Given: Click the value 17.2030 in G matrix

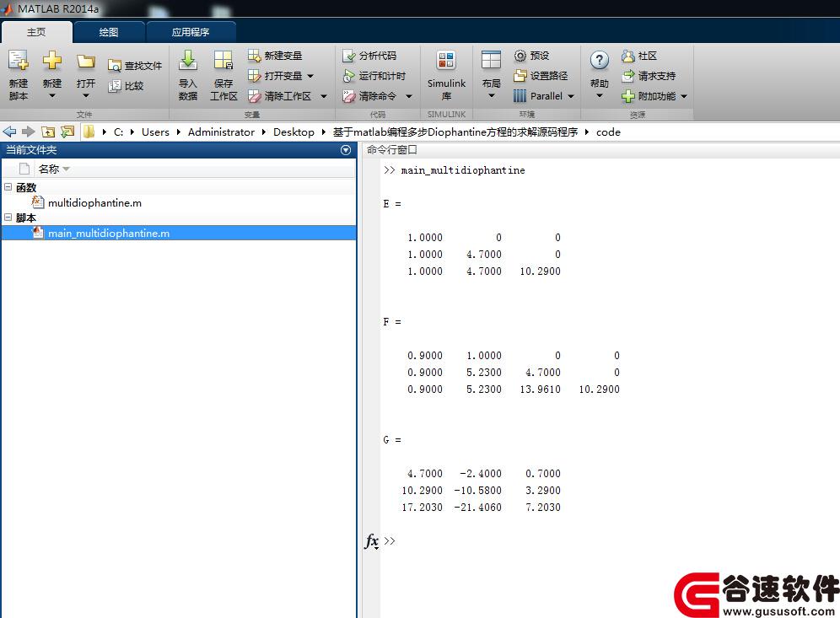Looking at the screenshot, I should pyautogui.click(x=423, y=508).
